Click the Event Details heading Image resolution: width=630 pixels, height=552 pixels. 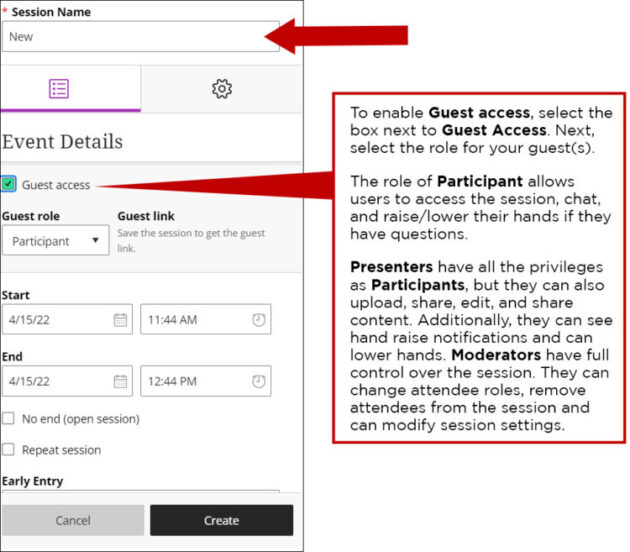pos(62,141)
